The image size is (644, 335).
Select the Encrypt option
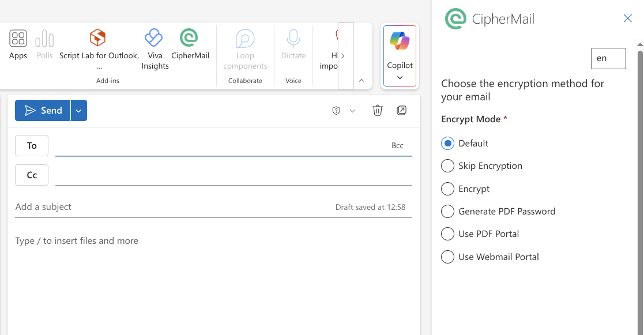click(447, 189)
